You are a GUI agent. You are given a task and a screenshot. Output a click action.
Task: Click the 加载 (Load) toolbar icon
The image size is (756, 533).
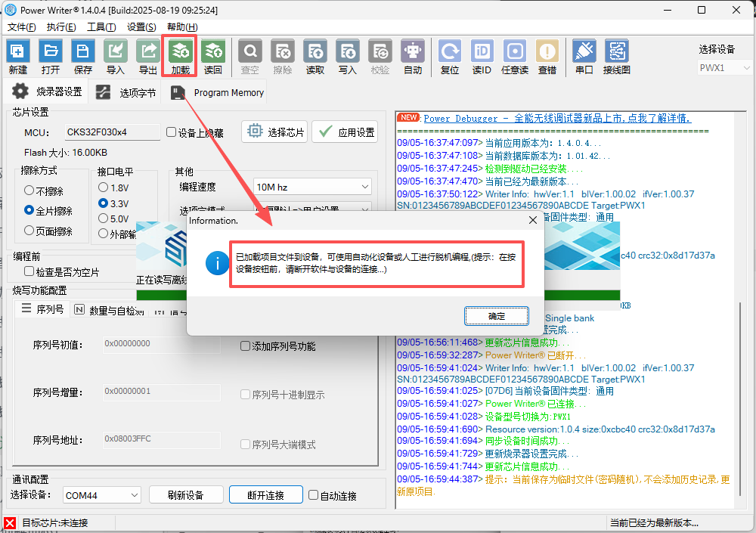coord(181,57)
